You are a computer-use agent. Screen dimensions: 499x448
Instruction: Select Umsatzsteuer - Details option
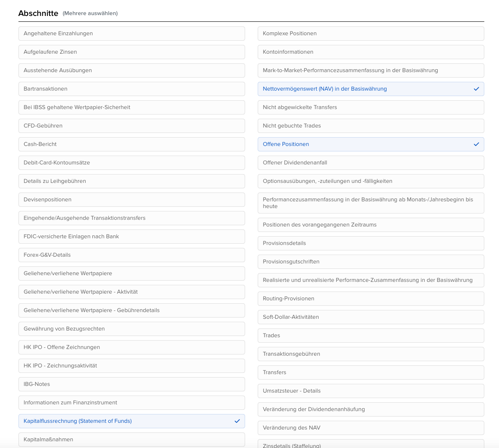click(x=371, y=391)
